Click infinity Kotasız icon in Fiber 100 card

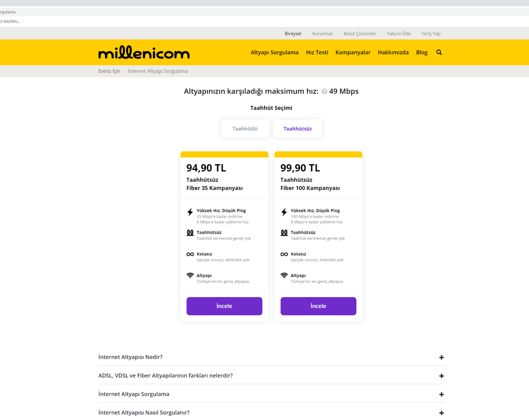coord(284,254)
